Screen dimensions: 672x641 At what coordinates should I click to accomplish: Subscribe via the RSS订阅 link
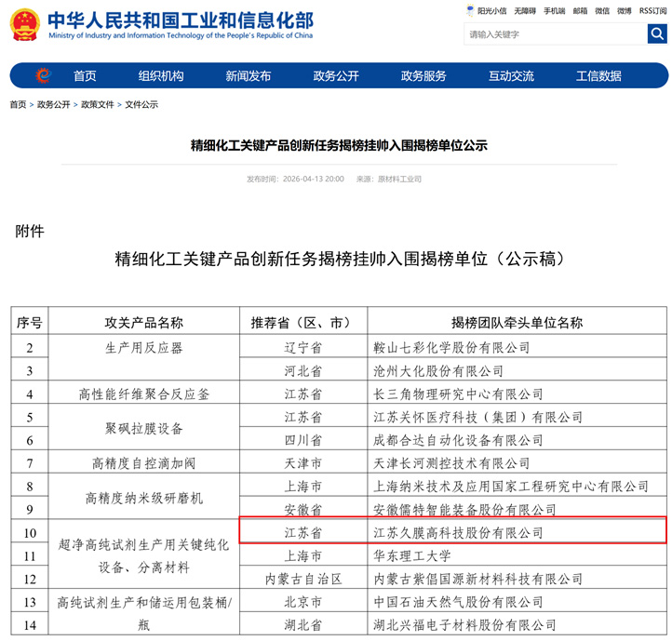[x=653, y=11]
